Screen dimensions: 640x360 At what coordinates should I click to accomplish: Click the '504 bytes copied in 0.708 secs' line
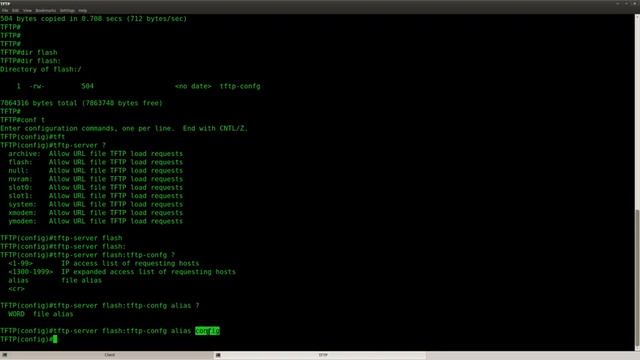tap(93, 19)
